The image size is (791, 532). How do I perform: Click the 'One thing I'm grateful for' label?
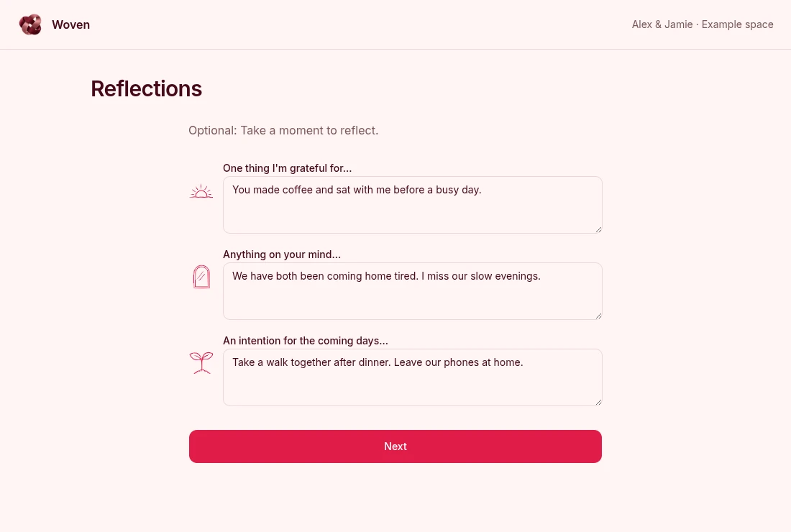[x=287, y=168]
